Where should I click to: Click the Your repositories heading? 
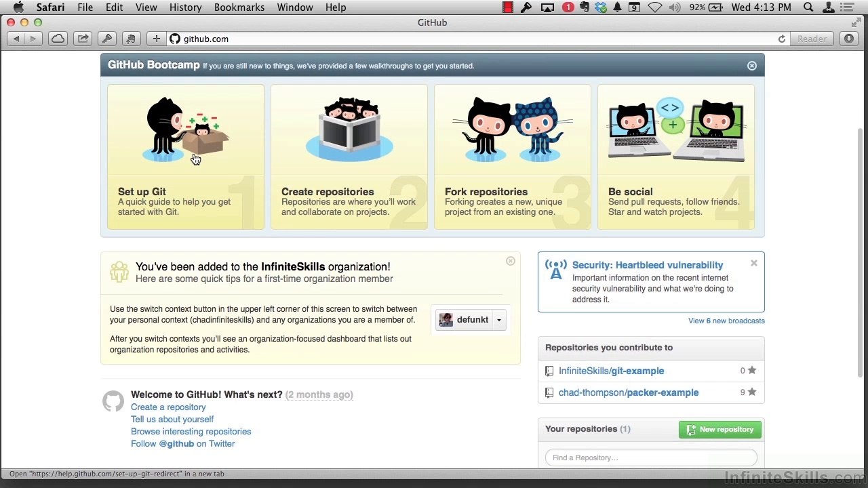[x=588, y=430]
